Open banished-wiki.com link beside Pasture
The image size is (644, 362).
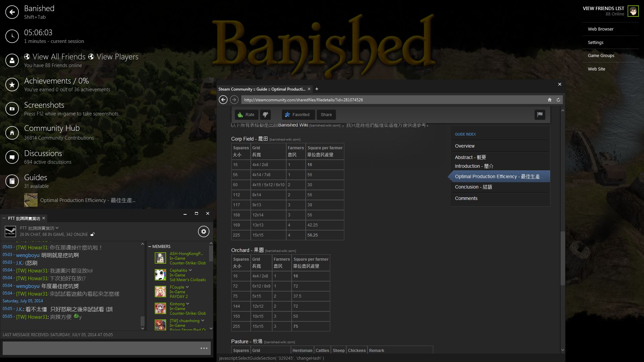[279, 342]
